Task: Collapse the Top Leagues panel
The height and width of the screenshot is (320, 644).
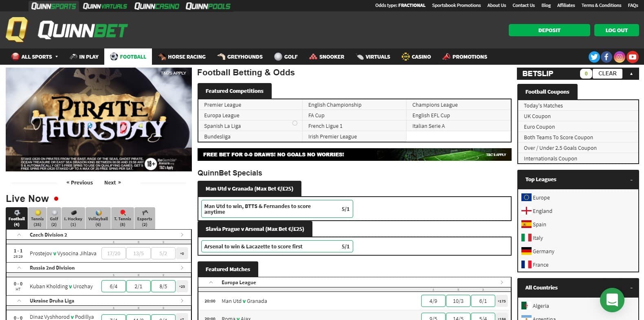Action: [x=631, y=180]
